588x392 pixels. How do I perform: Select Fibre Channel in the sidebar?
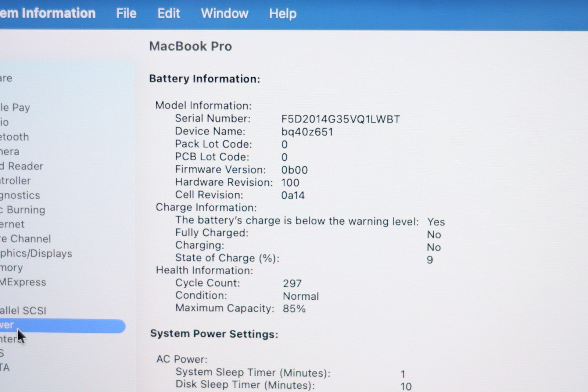point(26,239)
